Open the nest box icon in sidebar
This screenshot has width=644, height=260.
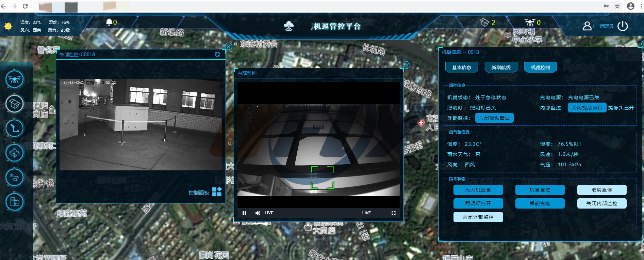tap(15, 104)
